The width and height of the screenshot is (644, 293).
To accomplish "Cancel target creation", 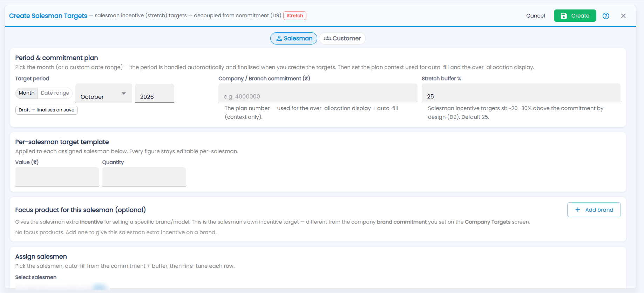I will point(535,16).
